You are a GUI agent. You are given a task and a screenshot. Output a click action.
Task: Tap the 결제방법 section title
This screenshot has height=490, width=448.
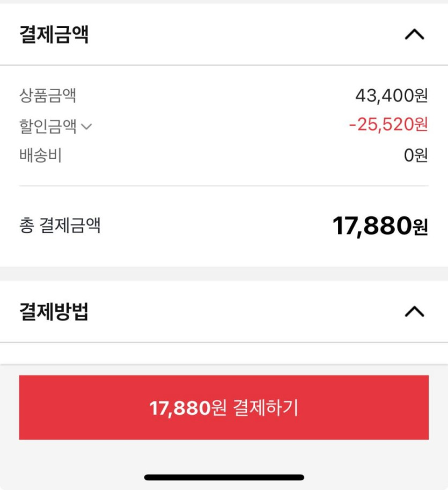click(x=54, y=312)
